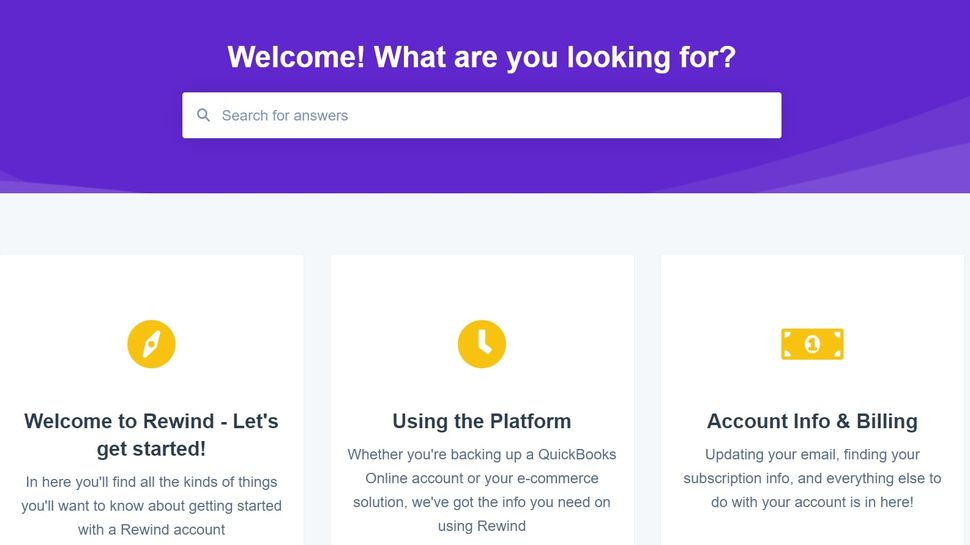
Task: Open the "Using the Platform" title link
Action: tap(482, 421)
